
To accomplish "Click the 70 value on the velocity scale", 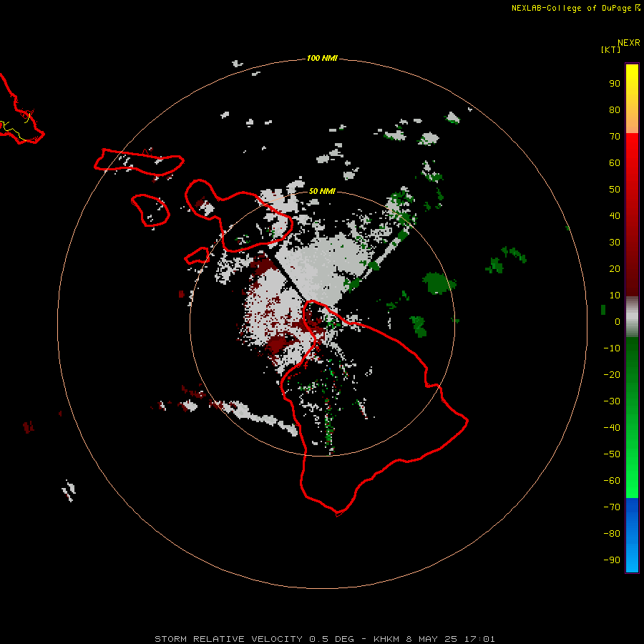I will tap(615, 137).
